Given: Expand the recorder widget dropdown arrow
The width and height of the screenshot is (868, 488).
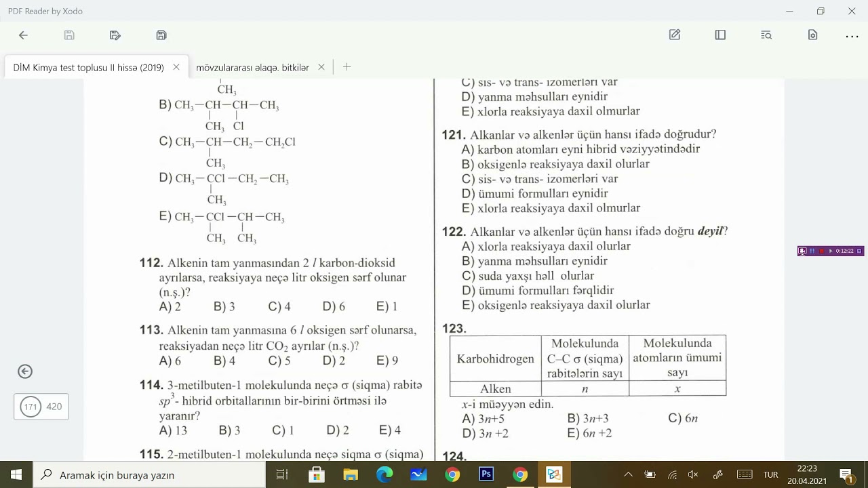Looking at the screenshot, I should point(859,251).
